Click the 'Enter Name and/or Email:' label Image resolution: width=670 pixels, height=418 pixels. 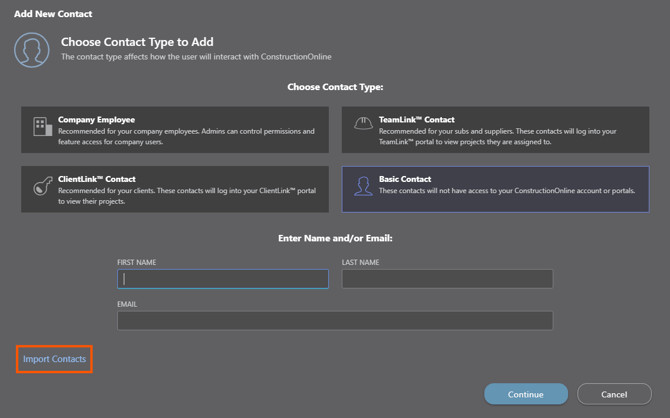pos(335,238)
